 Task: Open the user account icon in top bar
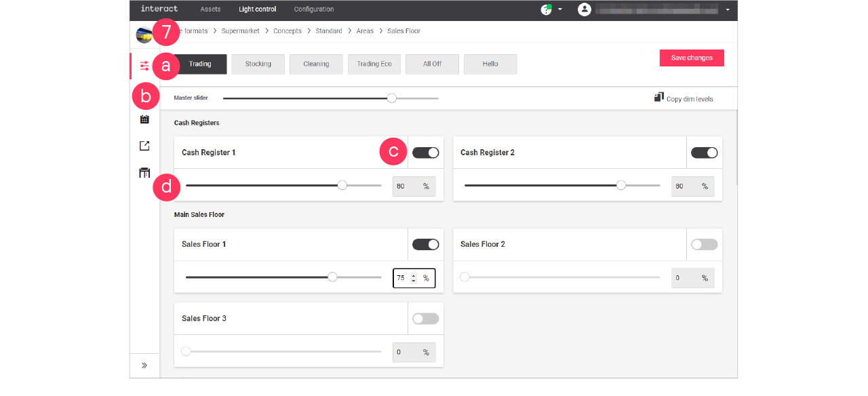point(584,9)
